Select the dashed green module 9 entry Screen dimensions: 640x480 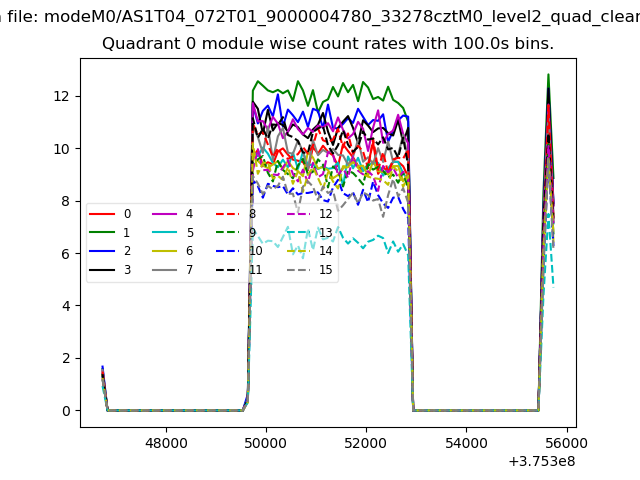point(237,233)
